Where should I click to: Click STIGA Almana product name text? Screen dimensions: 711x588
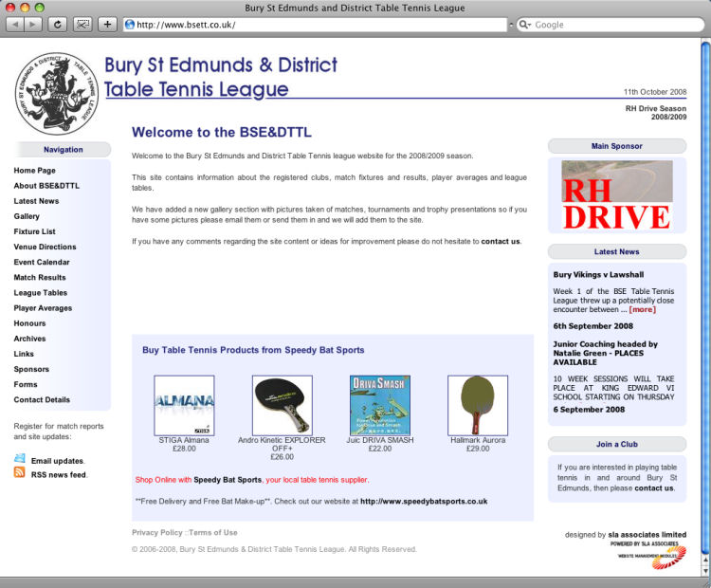184,440
